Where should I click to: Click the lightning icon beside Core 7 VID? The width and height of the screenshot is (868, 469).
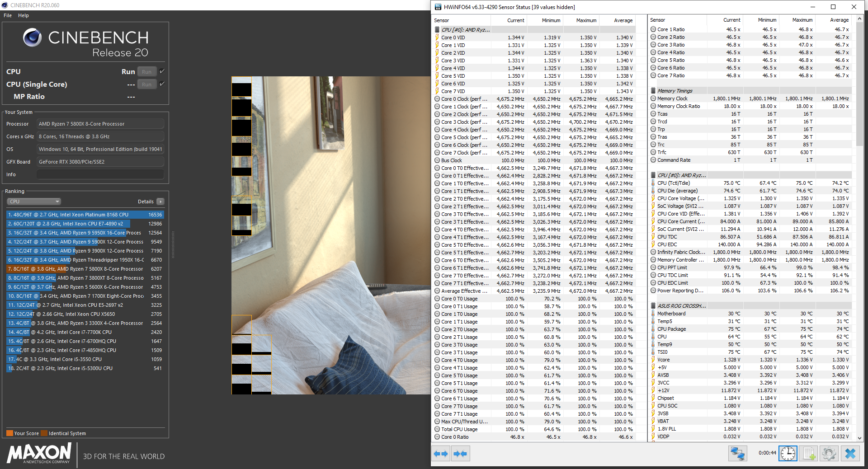pos(437,91)
